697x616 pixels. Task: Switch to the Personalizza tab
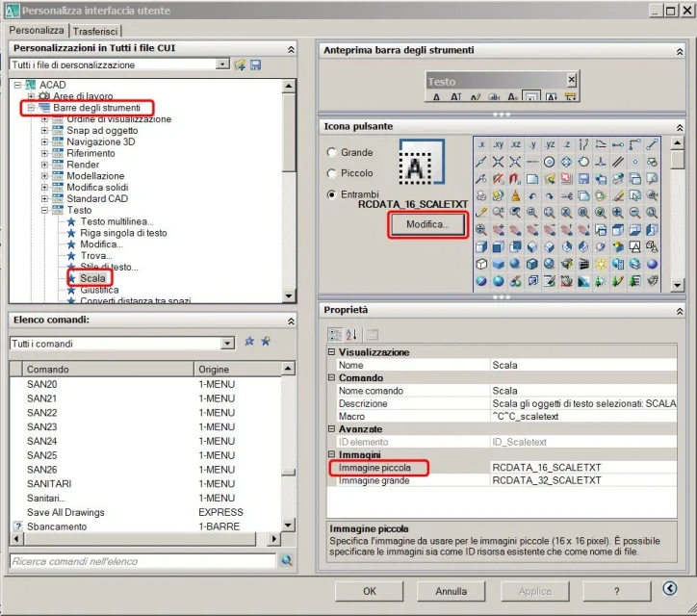click(x=37, y=30)
